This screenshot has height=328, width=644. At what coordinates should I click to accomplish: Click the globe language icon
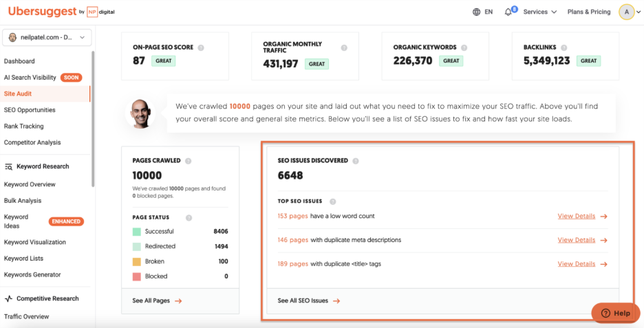pos(476,12)
